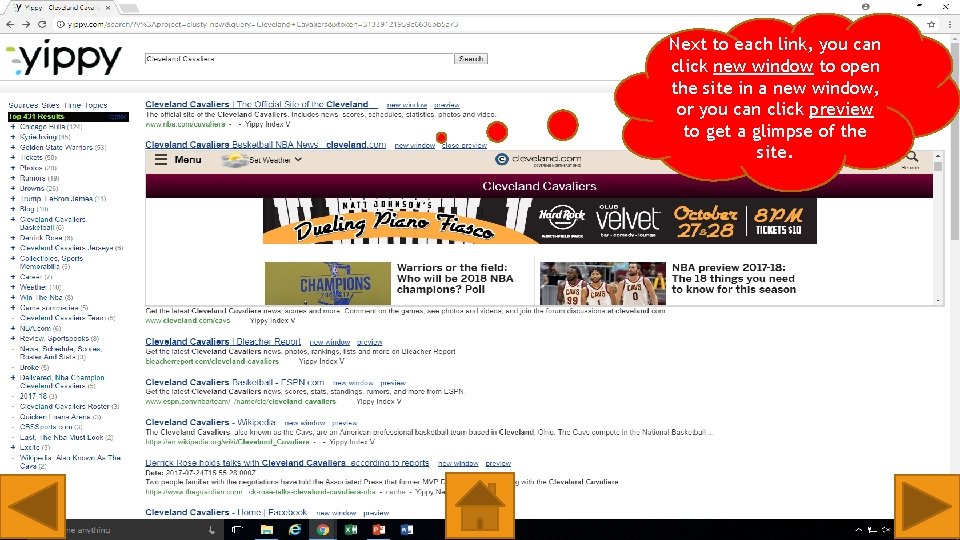Click the Cortana microphone icon

pyautogui.click(x=211, y=530)
